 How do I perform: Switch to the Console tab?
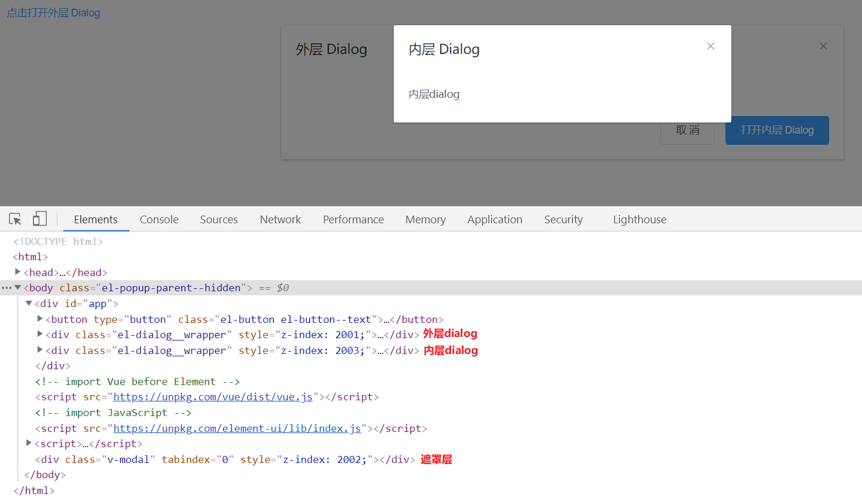click(159, 219)
